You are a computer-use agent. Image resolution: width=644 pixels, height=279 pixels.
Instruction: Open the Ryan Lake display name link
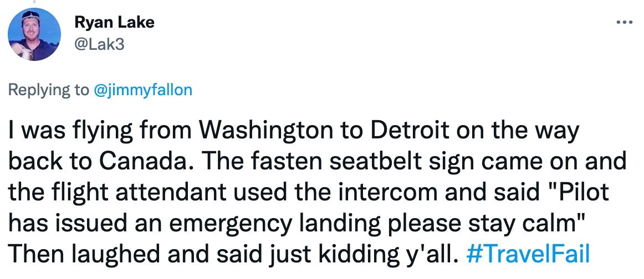coord(114,22)
